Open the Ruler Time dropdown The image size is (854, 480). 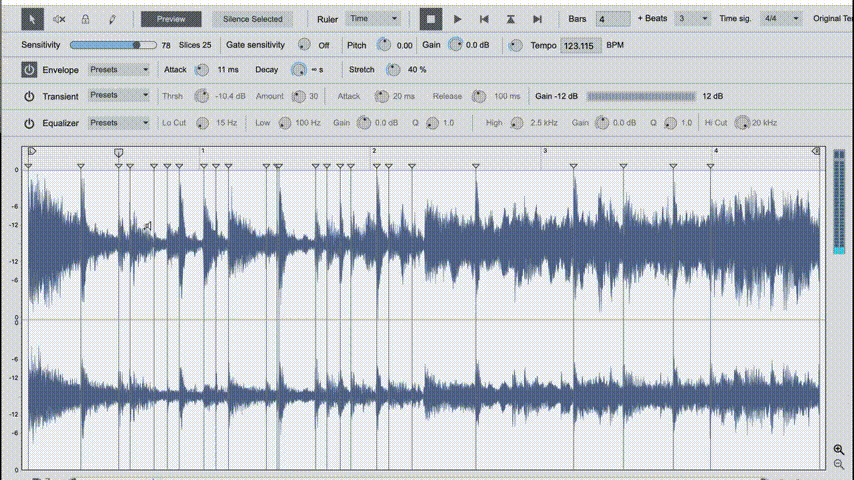coord(373,19)
